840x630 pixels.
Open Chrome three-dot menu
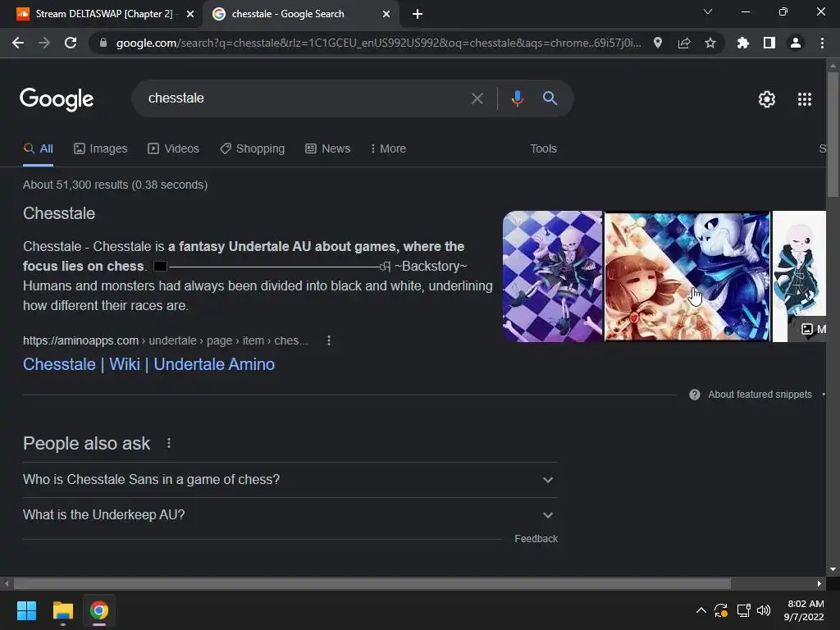click(x=822, y=43)
